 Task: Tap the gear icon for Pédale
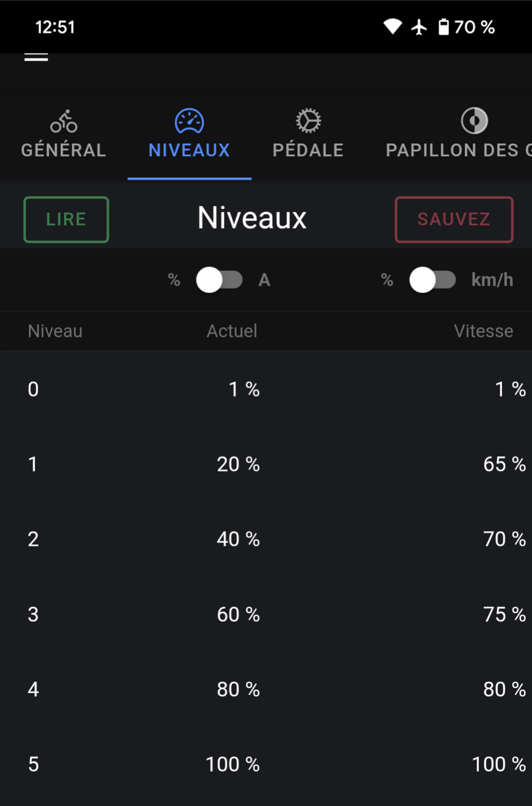click(x=308, y=121)
